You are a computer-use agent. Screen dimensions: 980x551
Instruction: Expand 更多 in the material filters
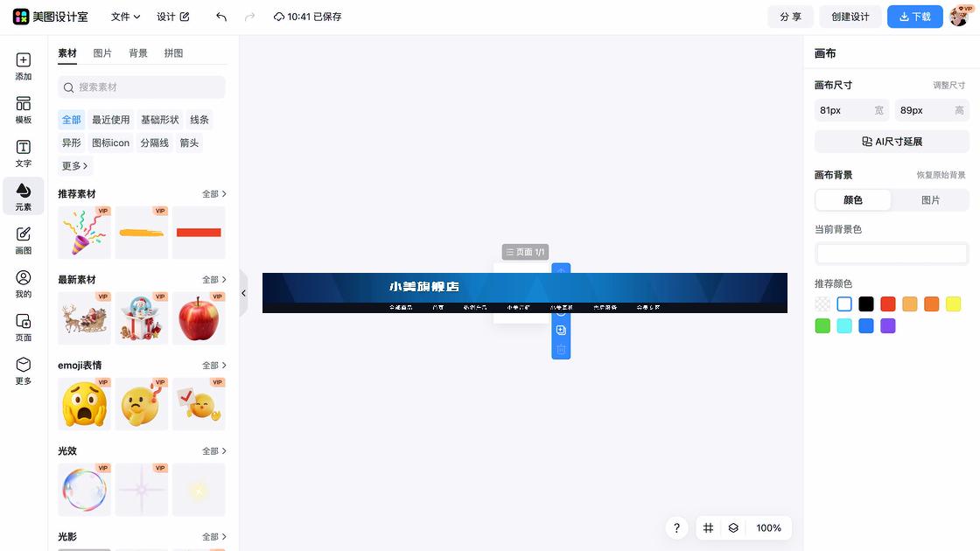point(73,165)
